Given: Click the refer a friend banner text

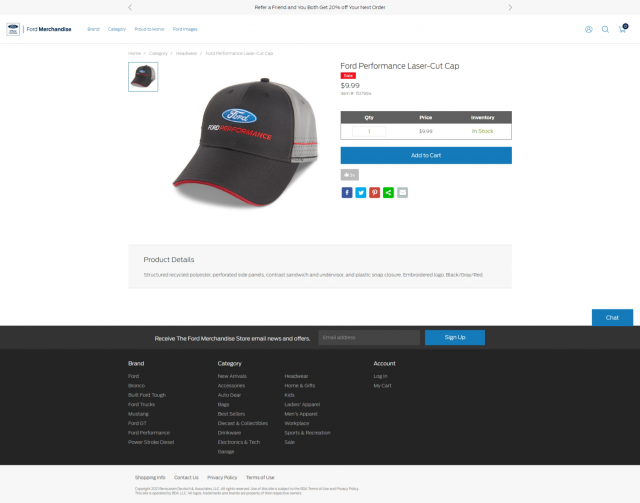Looking at the screenshot, I should tap(320, 7).
